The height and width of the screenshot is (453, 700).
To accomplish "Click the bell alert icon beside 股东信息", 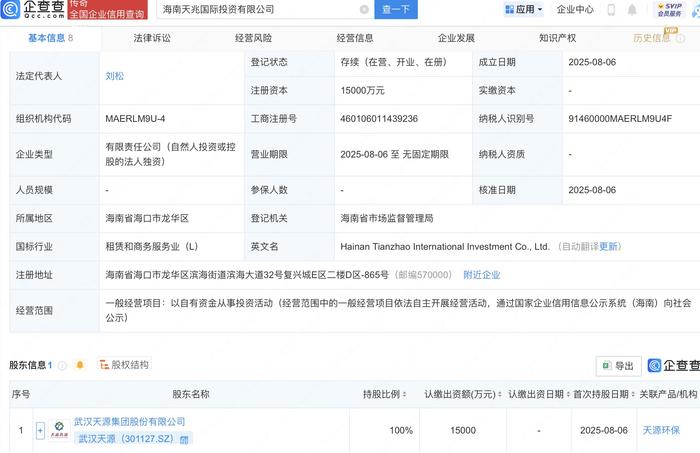I will (x=80, y=365).
